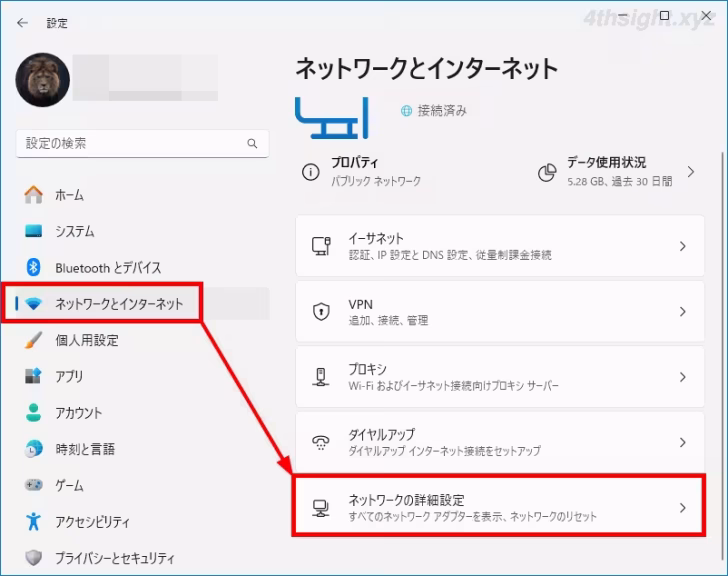Click the アカウント person icon
728x576 pixels.
33,412
